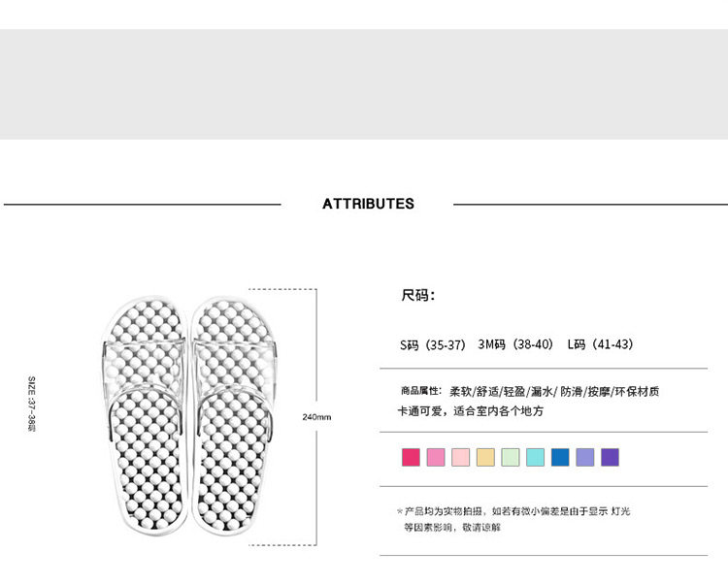Pick the light green color swatch

511,457
